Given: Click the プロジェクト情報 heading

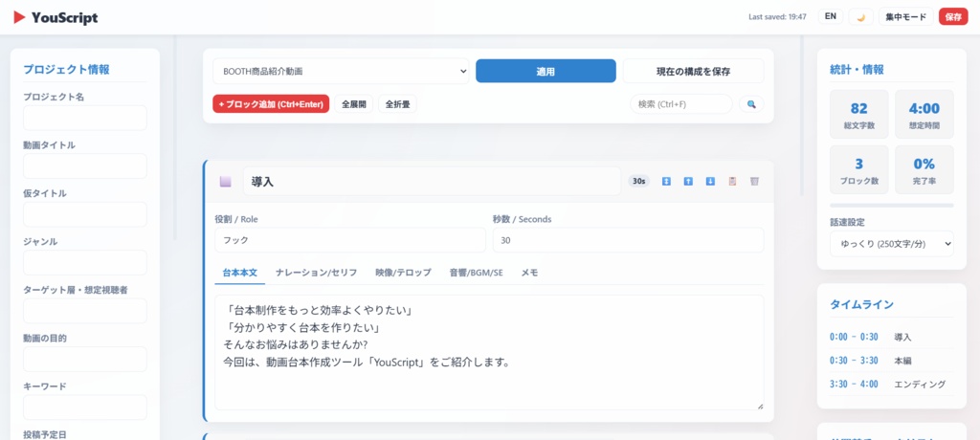Looking at the screenshot, I should pos(66,70).
